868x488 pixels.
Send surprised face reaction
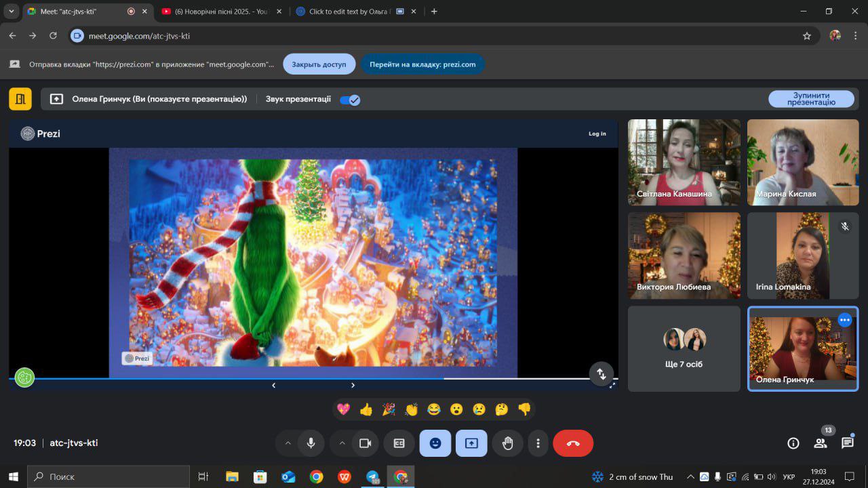456,409
